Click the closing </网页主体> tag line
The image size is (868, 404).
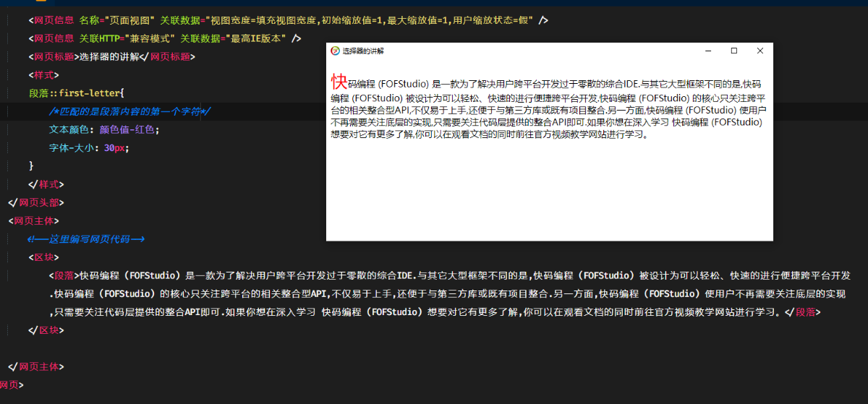(36, 367)
